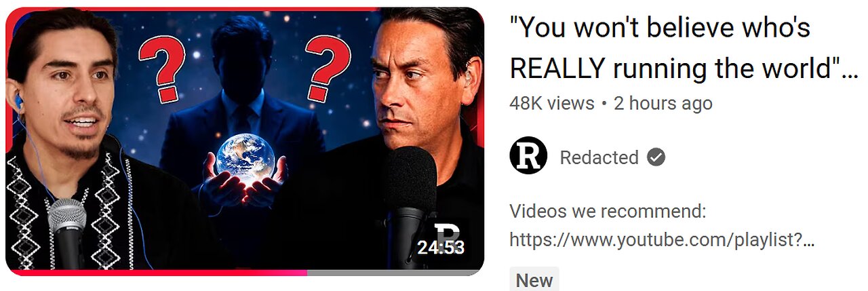Click the right red question mark
868x291 pixels.
coord(327,68)
